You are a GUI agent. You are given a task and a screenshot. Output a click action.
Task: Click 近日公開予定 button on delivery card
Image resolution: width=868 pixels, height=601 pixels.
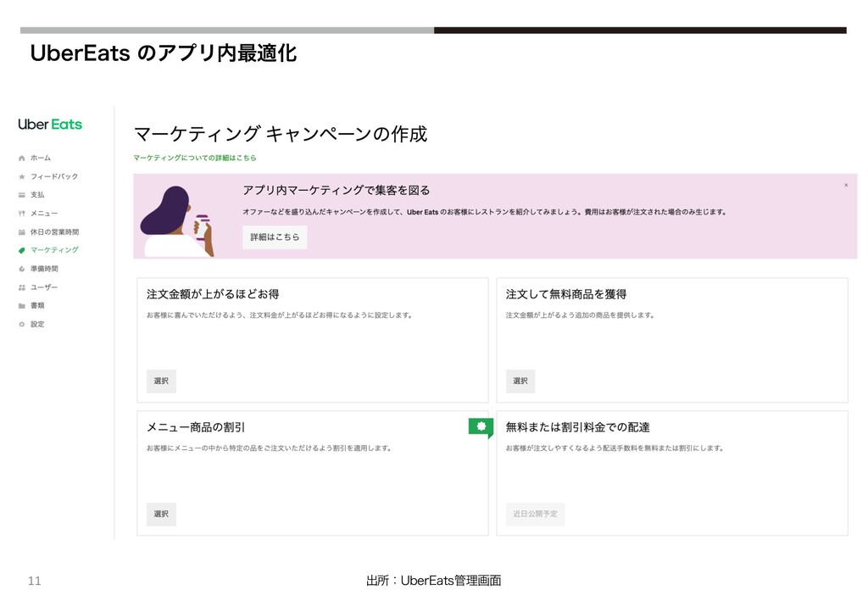pyautogui.click(x=536, y=515)
